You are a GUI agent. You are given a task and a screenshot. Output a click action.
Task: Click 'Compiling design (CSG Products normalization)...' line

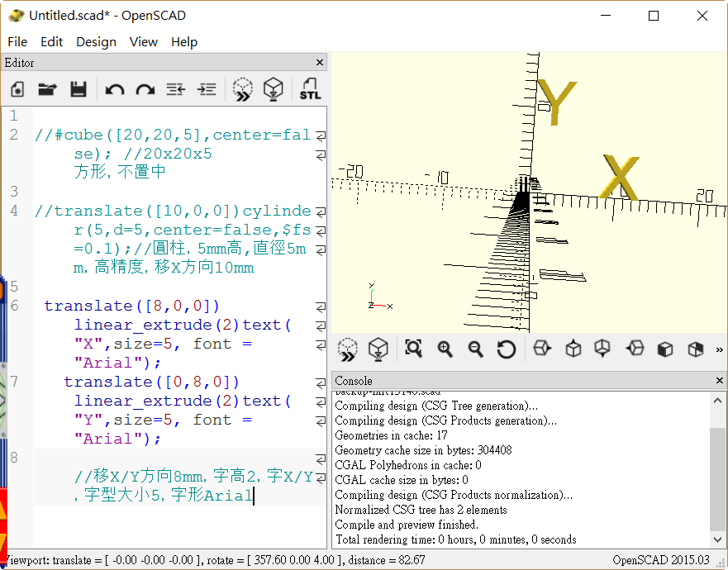tap(454, 495)
